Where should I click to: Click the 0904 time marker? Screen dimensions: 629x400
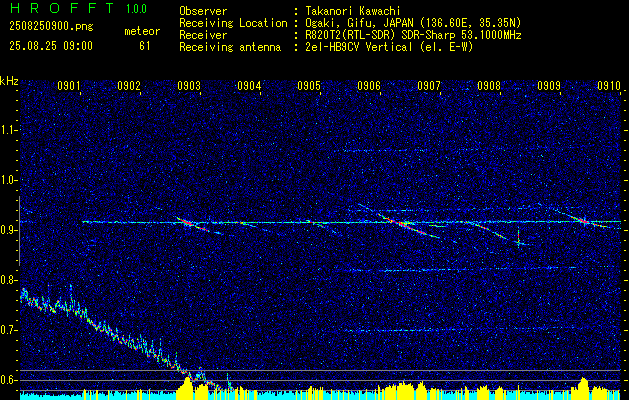point(249,86)
